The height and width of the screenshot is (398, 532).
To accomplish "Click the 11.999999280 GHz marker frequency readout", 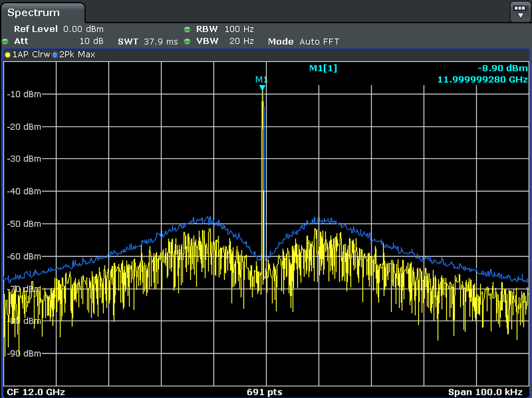I will 483,80.
